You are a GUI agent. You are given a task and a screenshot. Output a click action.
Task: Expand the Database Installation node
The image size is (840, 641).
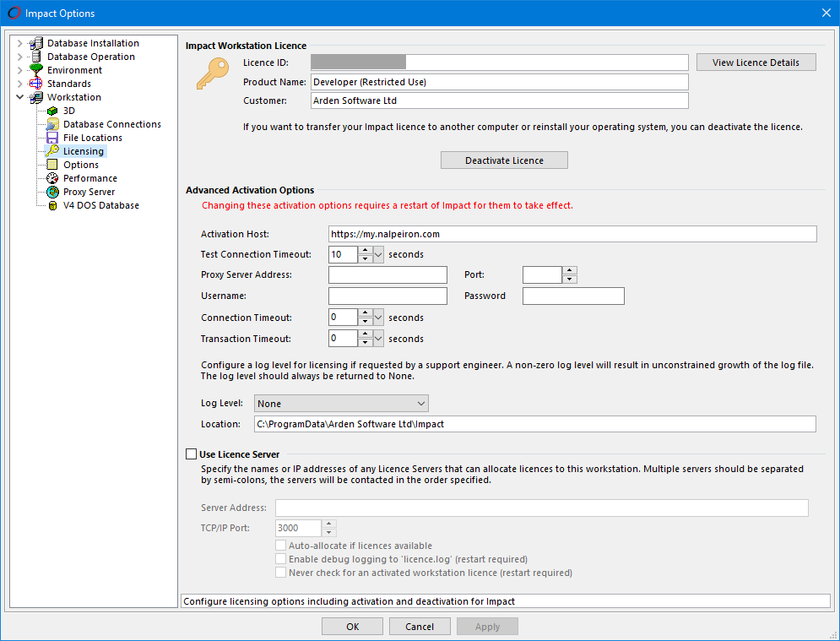[x=19, y=43]
